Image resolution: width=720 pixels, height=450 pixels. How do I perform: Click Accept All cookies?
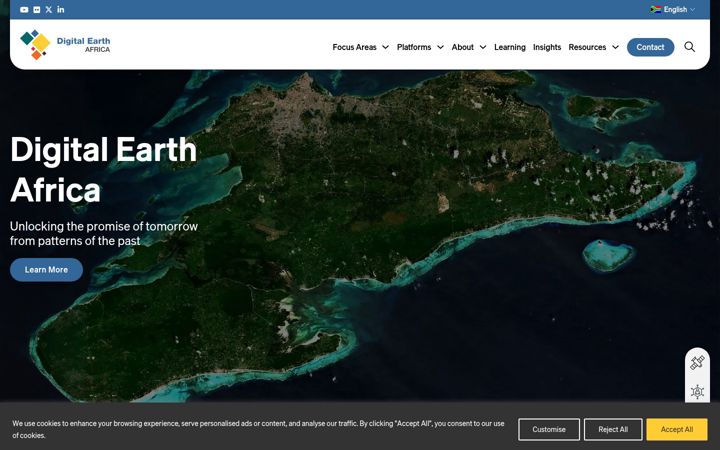[677, 429]
